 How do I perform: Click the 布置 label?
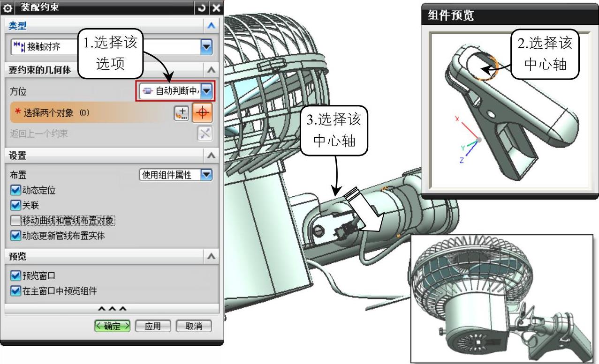(18, 175)
